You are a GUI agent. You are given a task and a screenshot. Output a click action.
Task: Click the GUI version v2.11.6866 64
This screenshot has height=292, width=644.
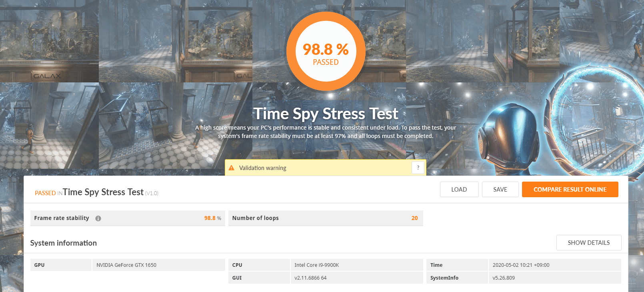coord(310,278)
